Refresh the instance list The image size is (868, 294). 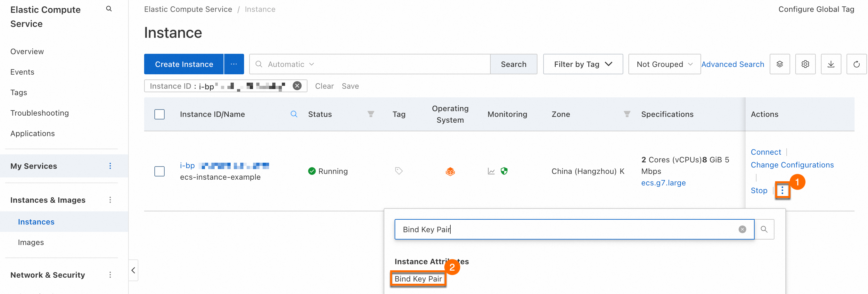coord(856,64)
